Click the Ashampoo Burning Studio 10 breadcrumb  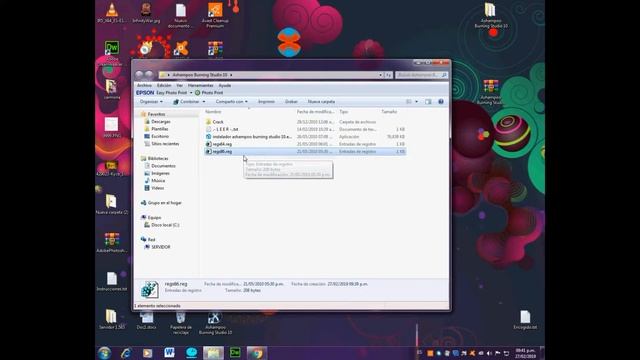(x=200, y=75)
